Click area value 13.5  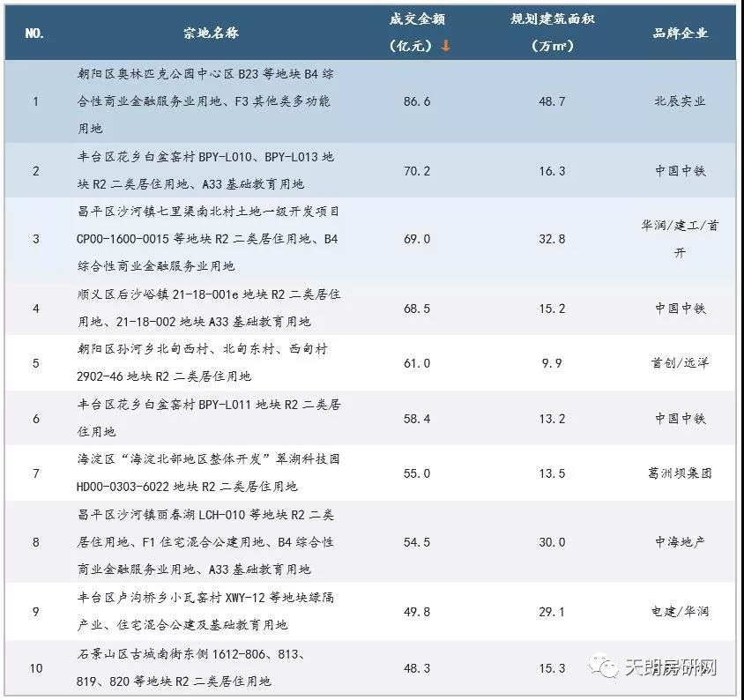pyautogui.click(x=552, y=473)
